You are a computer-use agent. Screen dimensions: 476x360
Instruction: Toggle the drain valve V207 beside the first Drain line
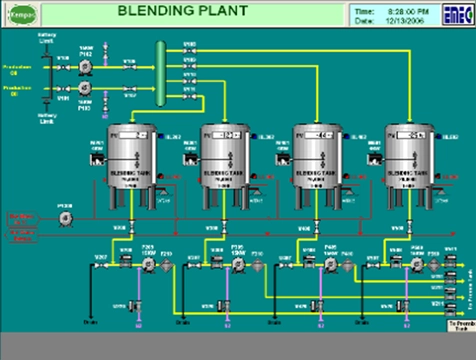click(x=101, y=265)
